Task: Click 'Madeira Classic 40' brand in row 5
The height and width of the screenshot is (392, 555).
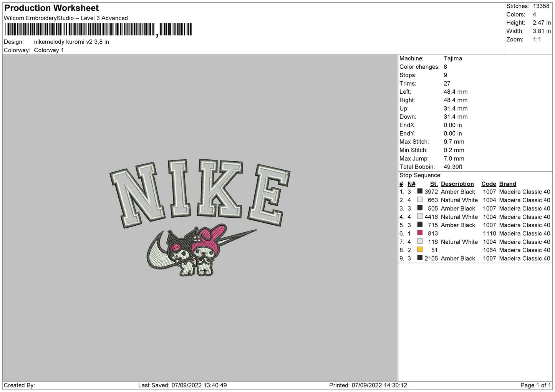Action: click(x=524, y=225)
